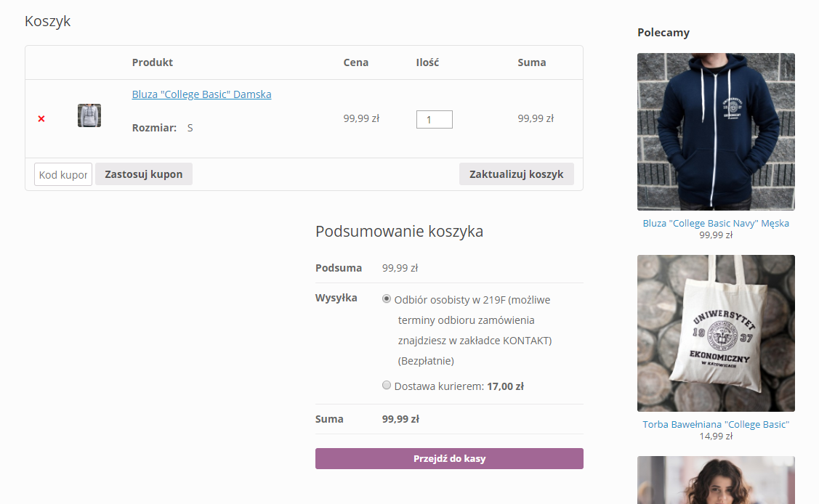The width and height of the screenshot is (819, 504).
Task: Click the Suma column header in cart table
Action: (x=532, y=62)
